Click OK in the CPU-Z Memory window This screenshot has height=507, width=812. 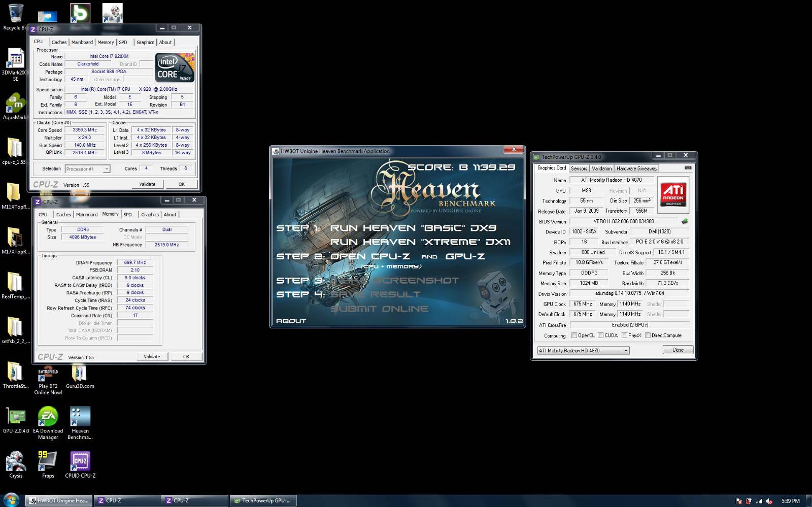pos(186,357)
